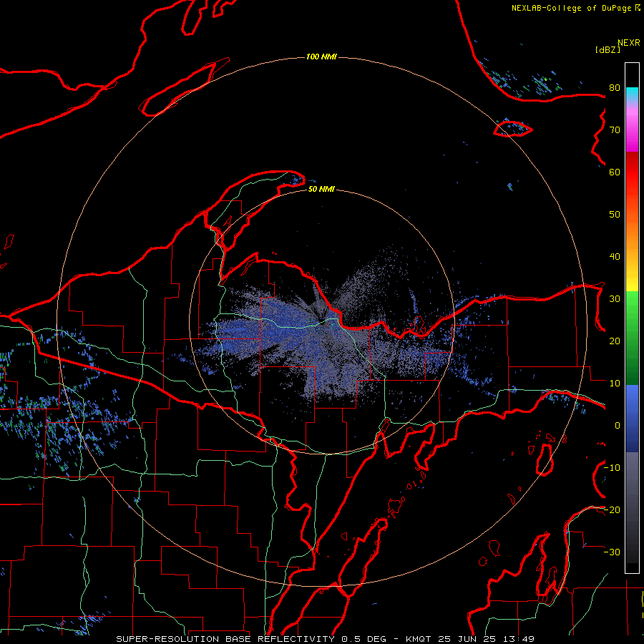Click the [dBZ] legend unit label
644x644 pixels.
(608, 49)
